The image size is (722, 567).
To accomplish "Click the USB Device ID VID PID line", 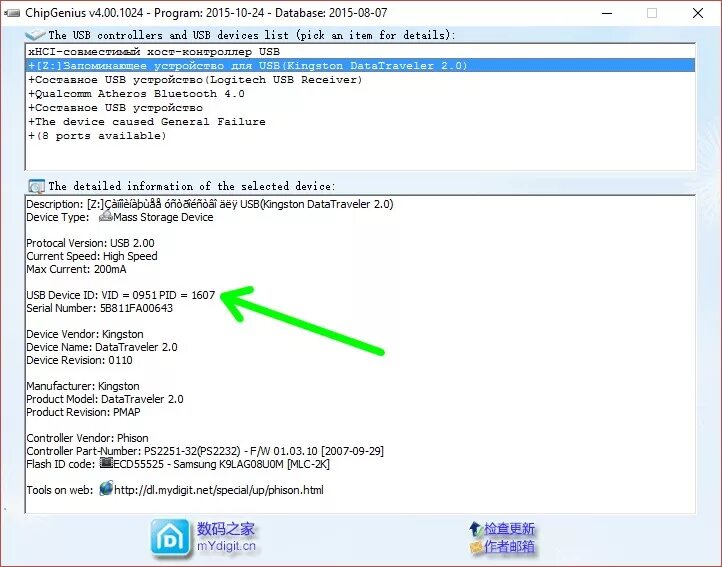I will click(121, 295).
